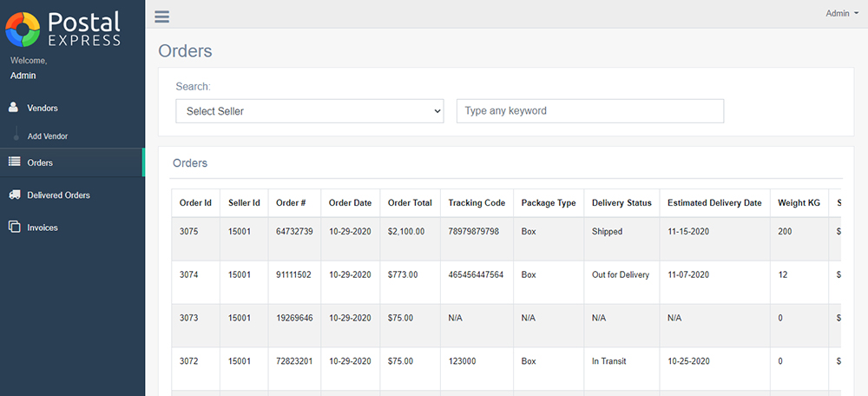This screenshot has width=868, height=396.
Task: Click the Package Type column header
Action: [x=549, y=203]
